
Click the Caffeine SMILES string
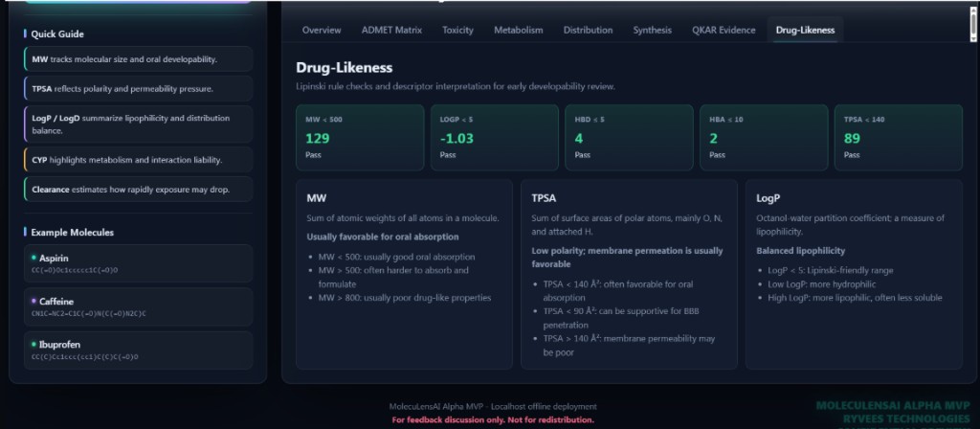tap(88, 313)
